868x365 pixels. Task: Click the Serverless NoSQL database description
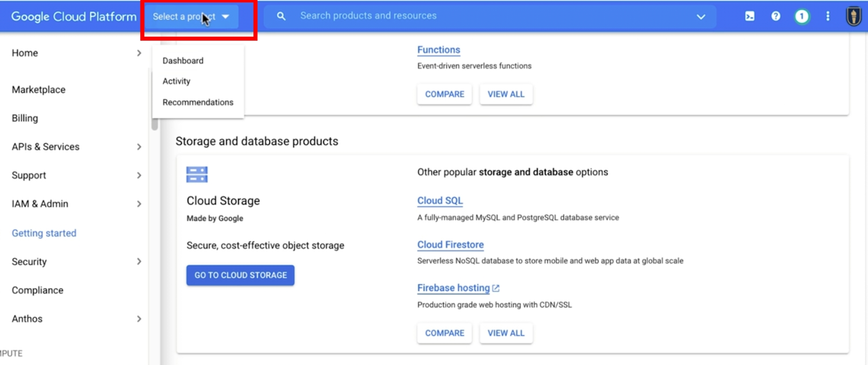tap(550, 261)
